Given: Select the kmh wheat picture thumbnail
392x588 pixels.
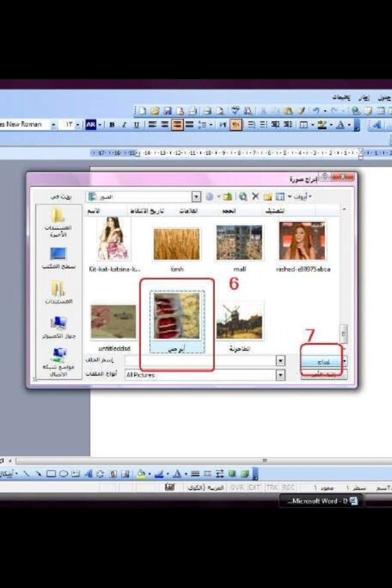Looking at the screenshot, I should coord(177,244).
